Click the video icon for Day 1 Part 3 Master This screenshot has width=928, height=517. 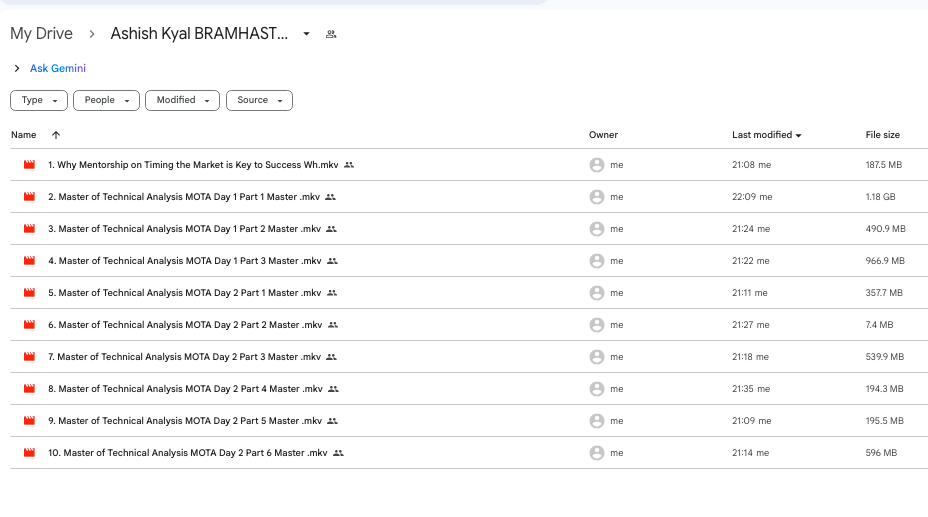(29, 260)
